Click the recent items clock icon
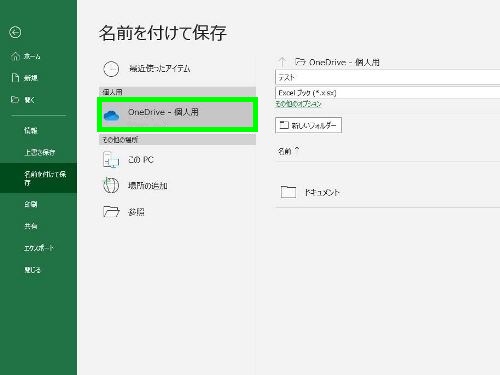 [111, 69]
